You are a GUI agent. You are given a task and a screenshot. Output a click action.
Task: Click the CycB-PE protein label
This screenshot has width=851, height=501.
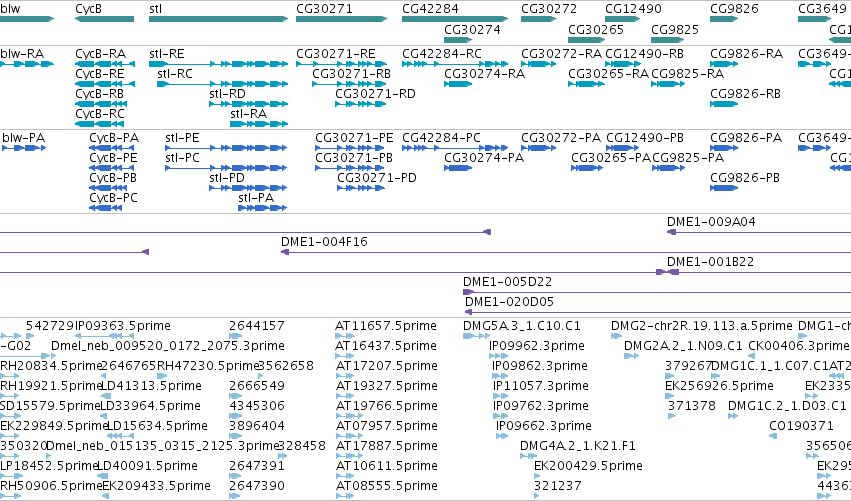pos(113,158)
